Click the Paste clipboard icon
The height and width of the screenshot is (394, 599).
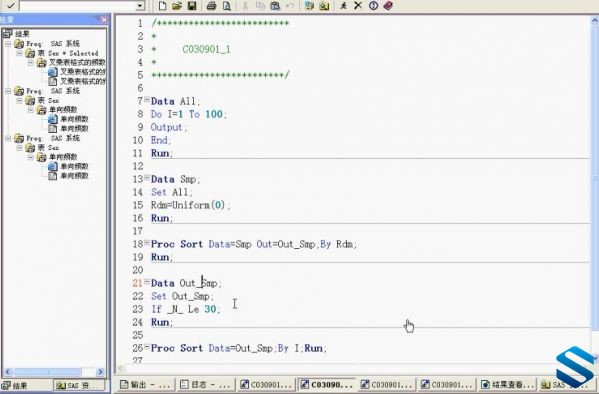coord(275,6)
